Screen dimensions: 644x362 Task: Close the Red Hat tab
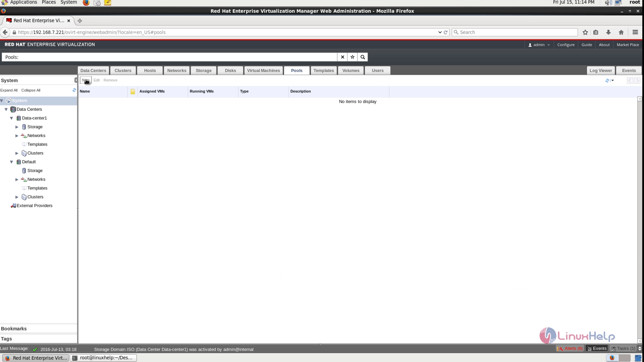69,21
